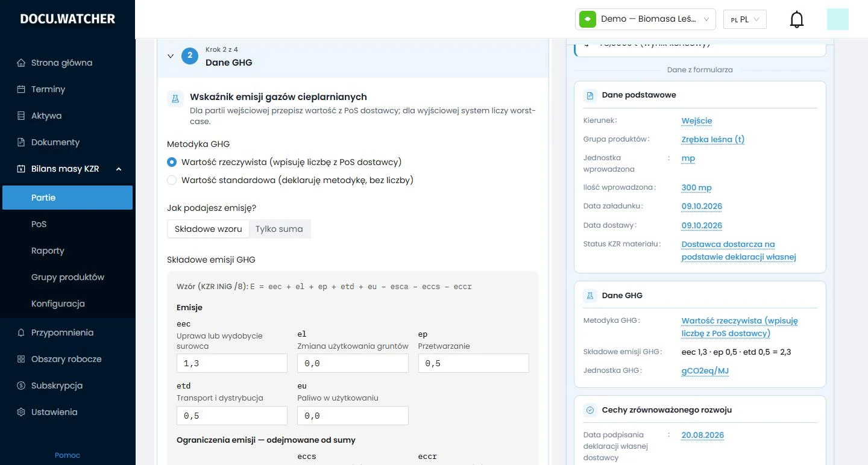Click the 300 mp quantity link
Viewport: 868px width, 465px height.
point(697,187)
